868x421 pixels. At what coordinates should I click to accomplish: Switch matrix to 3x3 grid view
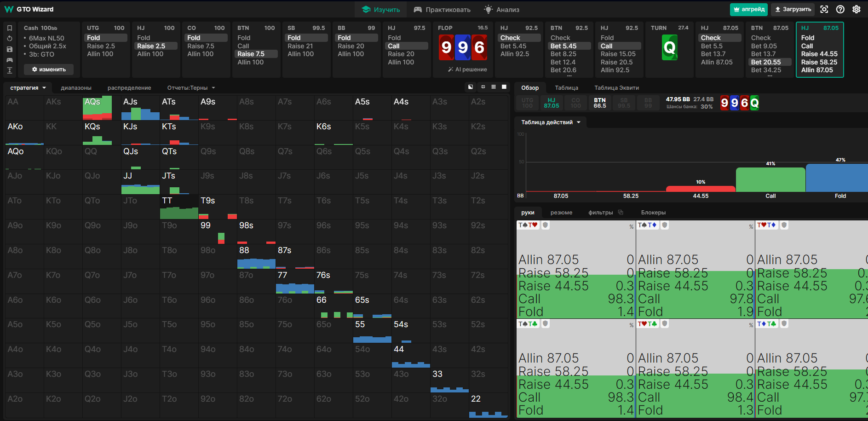point(494,87)
